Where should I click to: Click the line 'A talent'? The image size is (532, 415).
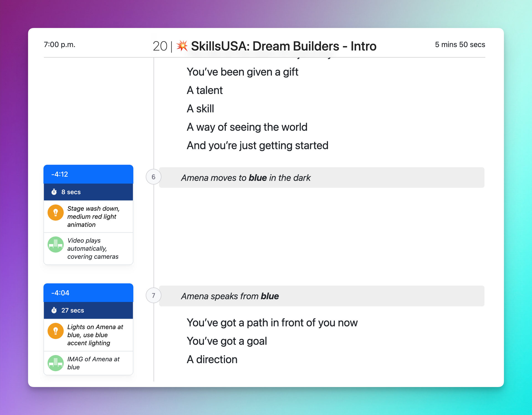(x=205, y=90)
